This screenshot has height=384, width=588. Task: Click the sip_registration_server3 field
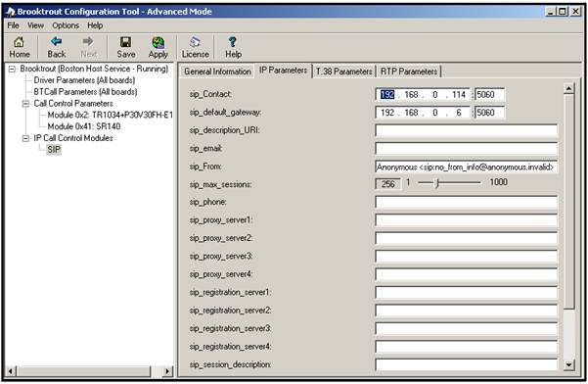(467, 328)
